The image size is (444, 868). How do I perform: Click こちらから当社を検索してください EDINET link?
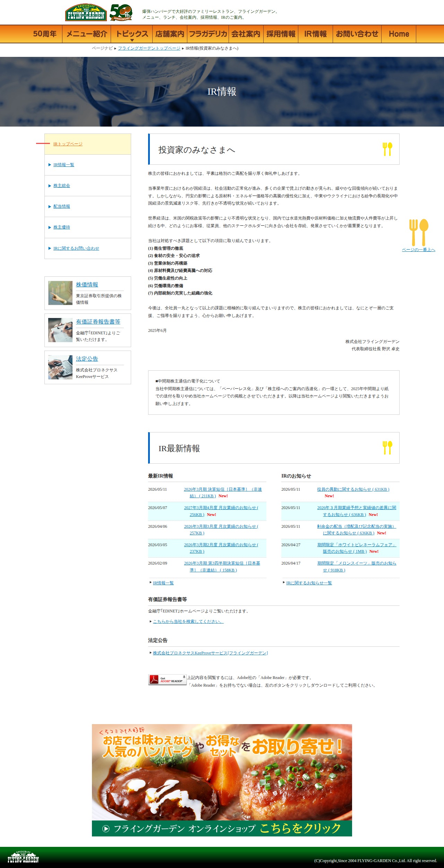[188, 621]
